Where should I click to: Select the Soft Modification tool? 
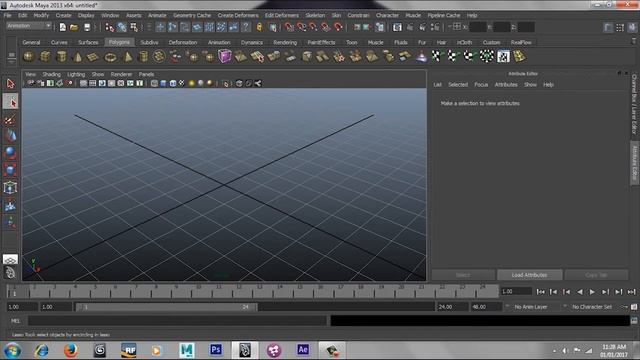pos(11,205)
